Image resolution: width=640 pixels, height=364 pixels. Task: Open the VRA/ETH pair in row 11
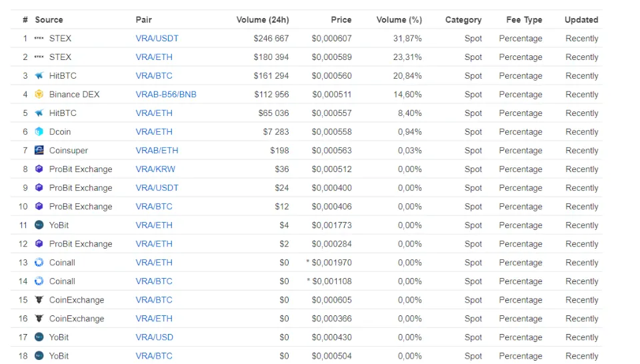(x=154, y=225)
